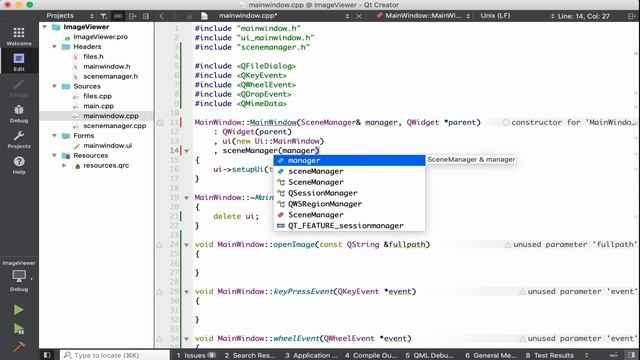Image resolution: width=640 pixels, height=360 pixels.
Task: Open mainwindow.h header file
Action: coord(107,66)
